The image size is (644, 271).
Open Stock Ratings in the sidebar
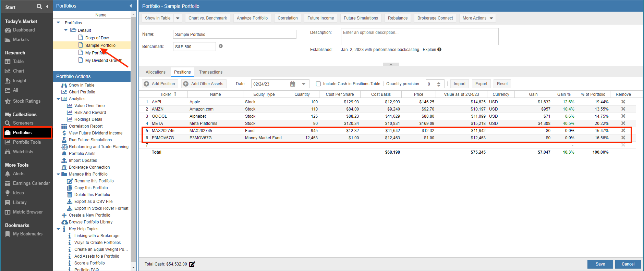point(26,101)
